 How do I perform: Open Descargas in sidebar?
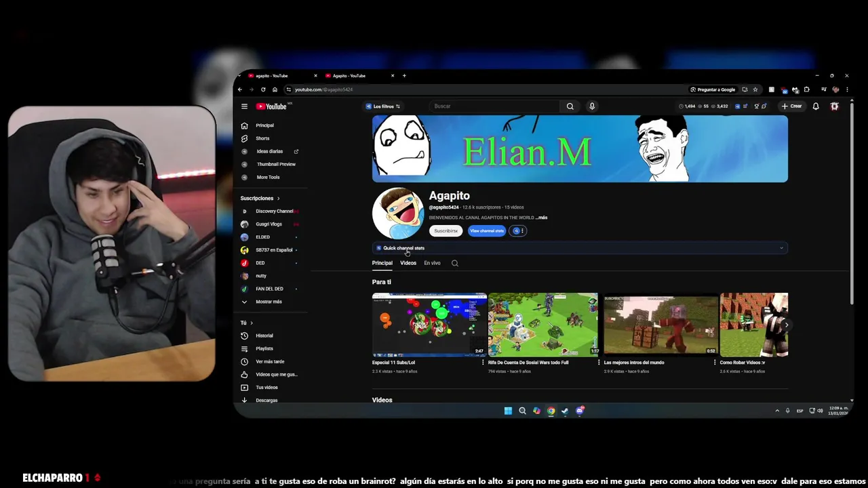pos(267,400)
